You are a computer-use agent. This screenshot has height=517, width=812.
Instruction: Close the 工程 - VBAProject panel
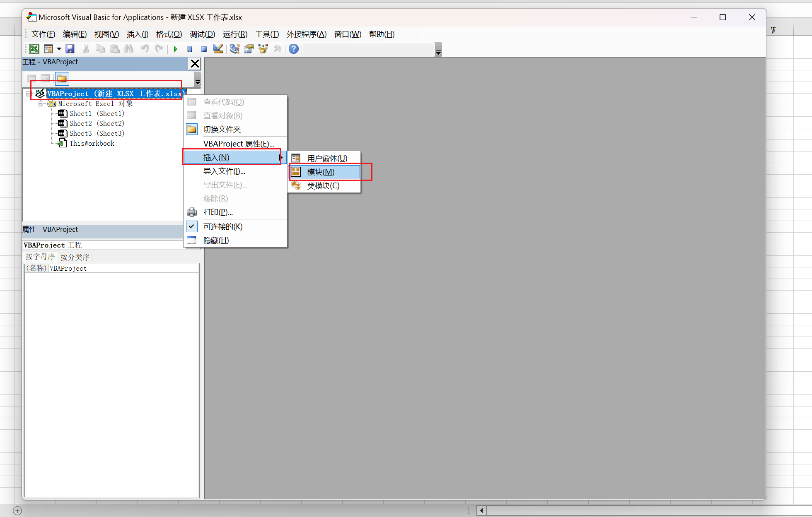[x=195, y=64]
